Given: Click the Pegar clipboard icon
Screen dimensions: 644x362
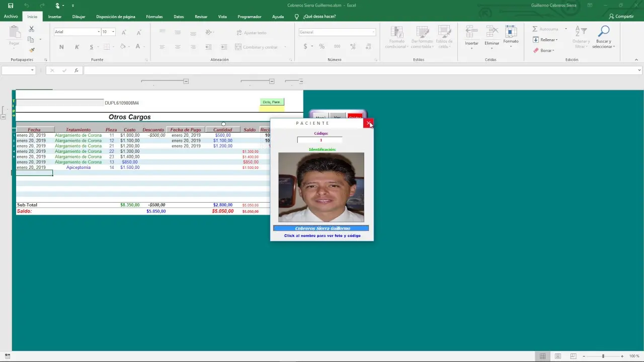Looking at the screenshot, I should coord(14,32).
